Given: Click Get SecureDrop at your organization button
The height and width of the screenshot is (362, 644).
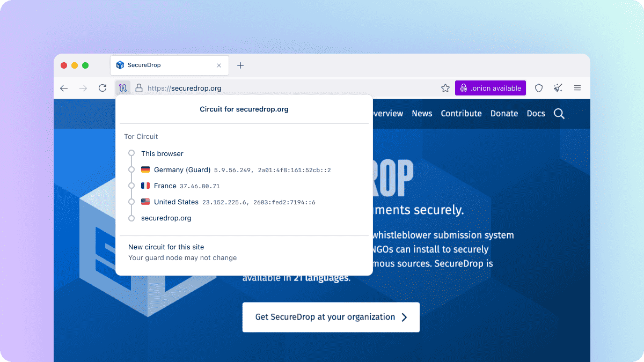Looking at the screenshot, I should point(331,317).
